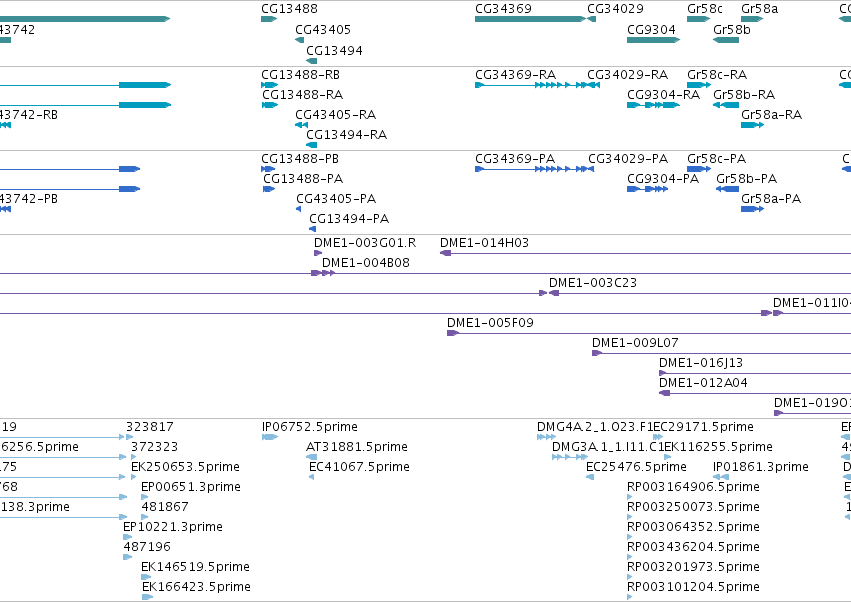
Task: Select transcript CG34029-RA label
Action: click(627, 75)
